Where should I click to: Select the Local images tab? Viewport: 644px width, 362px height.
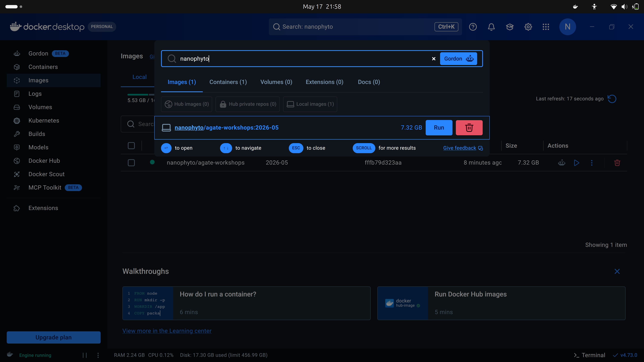point(139,77)
